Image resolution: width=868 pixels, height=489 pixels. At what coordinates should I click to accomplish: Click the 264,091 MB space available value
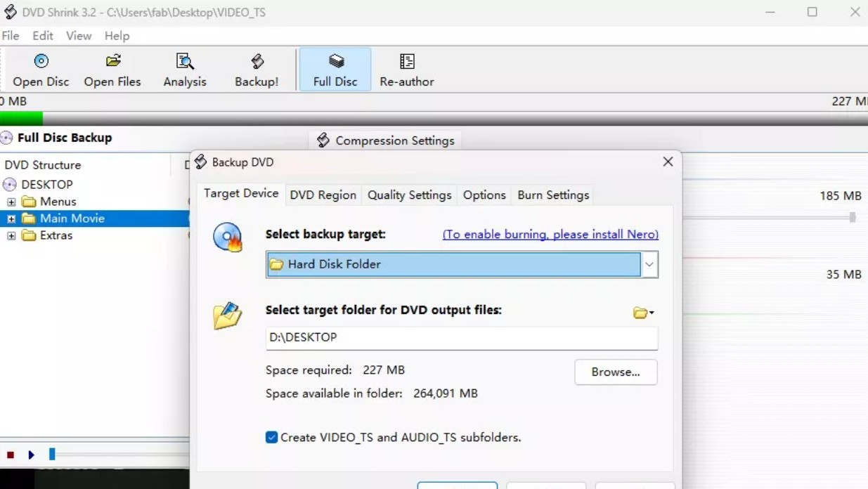coord(446,393)
